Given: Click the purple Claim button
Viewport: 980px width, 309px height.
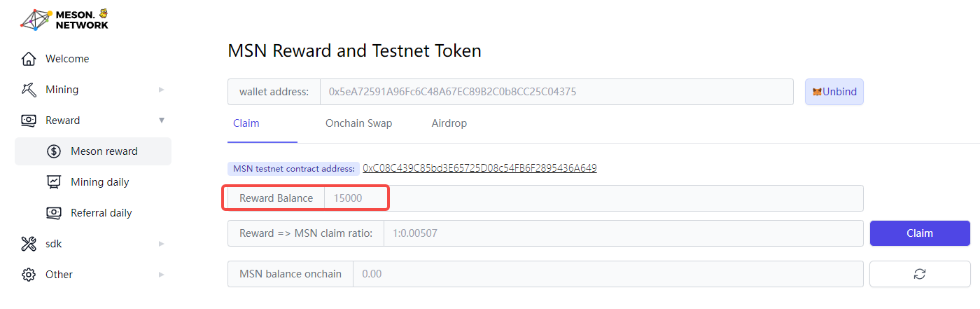Looking at the screenshot, I should (x=920, y=233).
